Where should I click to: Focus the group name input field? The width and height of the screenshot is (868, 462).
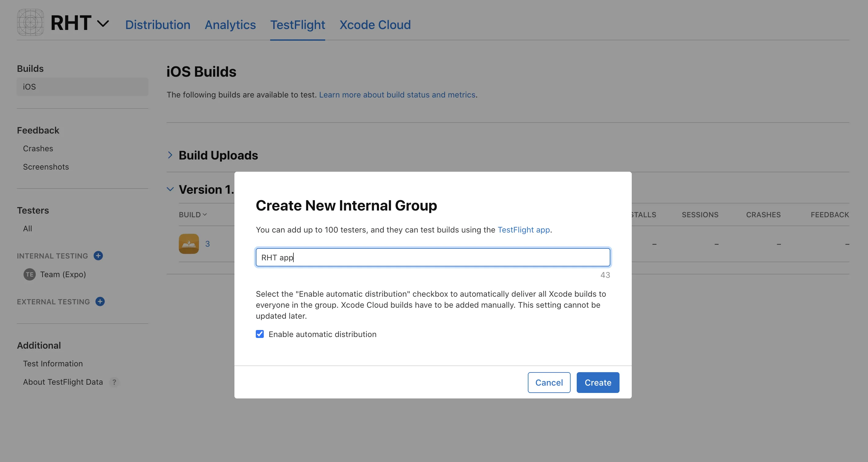(433, 258)
